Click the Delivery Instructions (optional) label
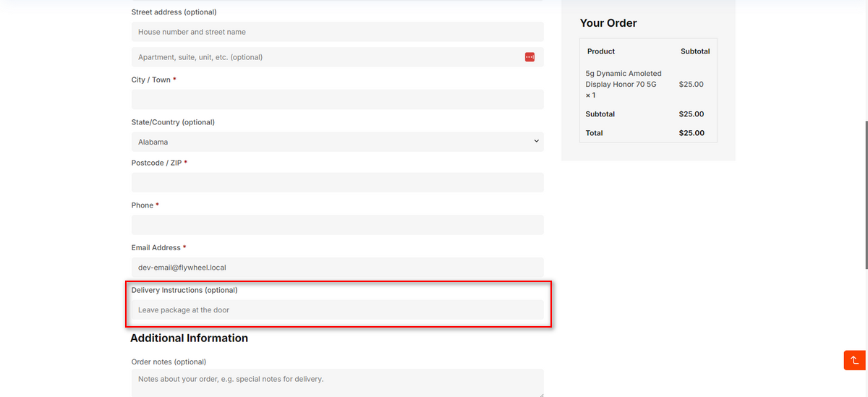The width and height of the screenshot is (868, 397). click(184, 290)
